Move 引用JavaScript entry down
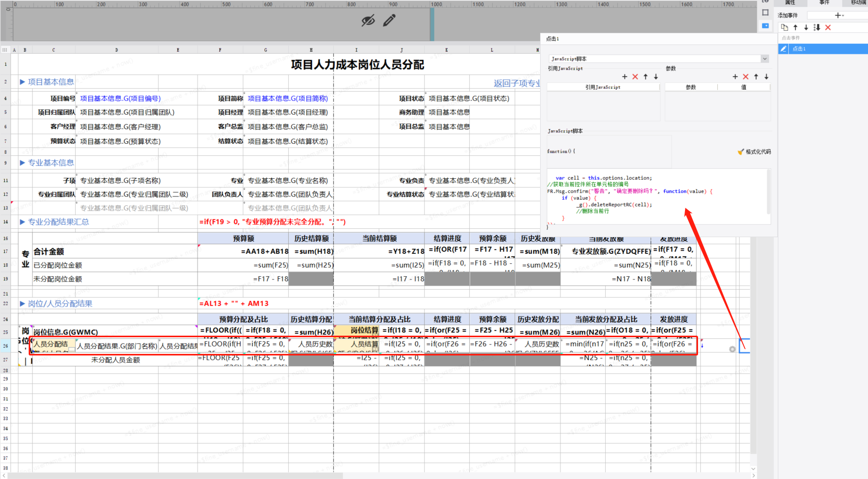 656,77
